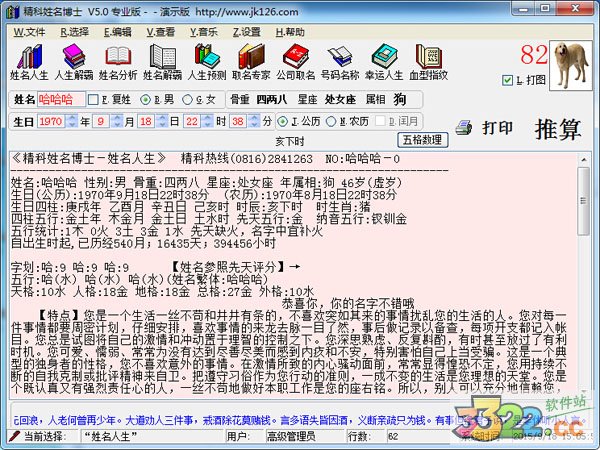Click the printer icon beside 打印
The height and width of the screenshot is (450, 600).
click(x=463, y=127)
